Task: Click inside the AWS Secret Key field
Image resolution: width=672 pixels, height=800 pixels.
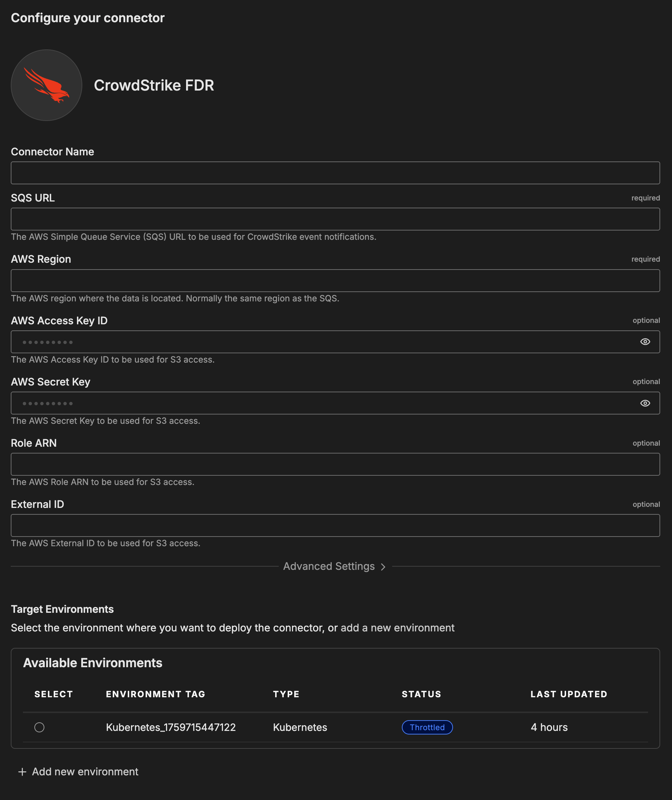Action: point(324,403)
